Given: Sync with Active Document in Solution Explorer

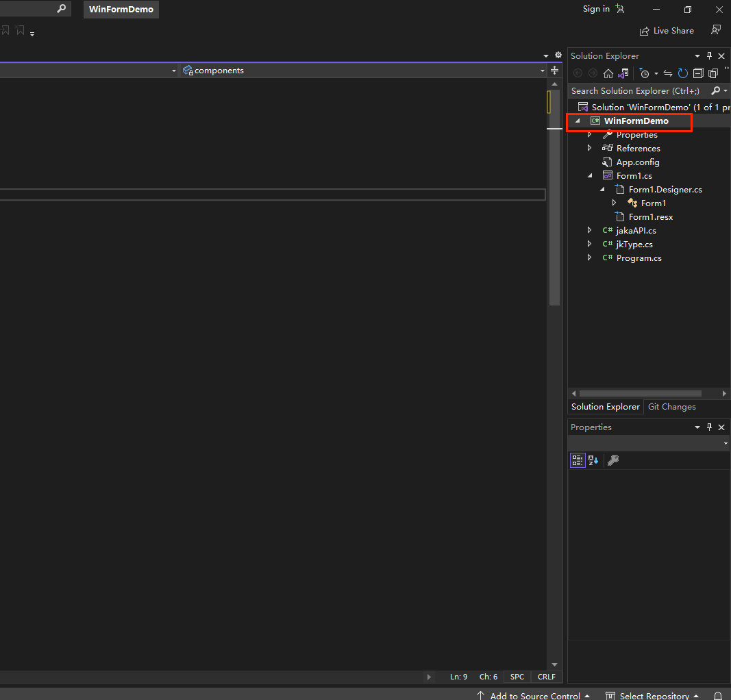Looking at the screenshot, I should (668, 73).
